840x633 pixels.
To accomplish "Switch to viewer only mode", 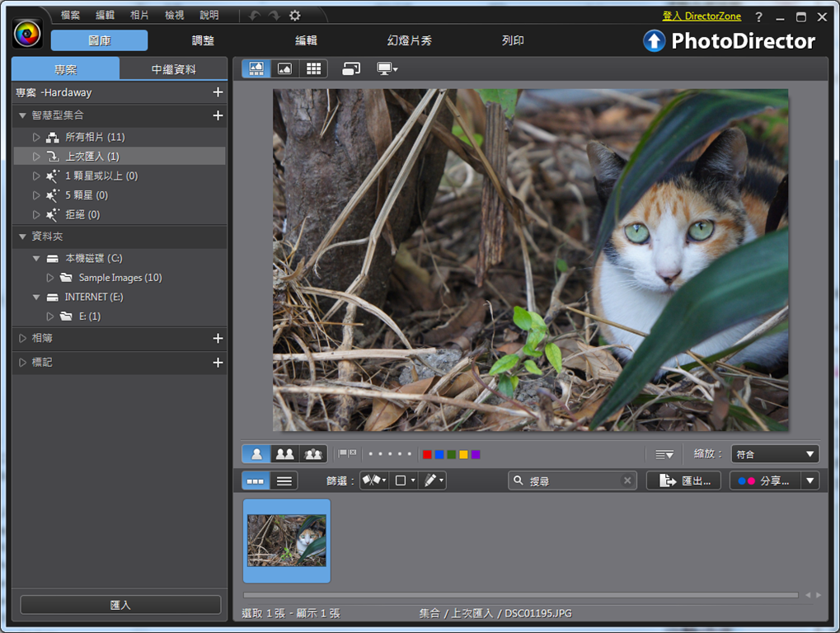I will click(x=284, y=68).
